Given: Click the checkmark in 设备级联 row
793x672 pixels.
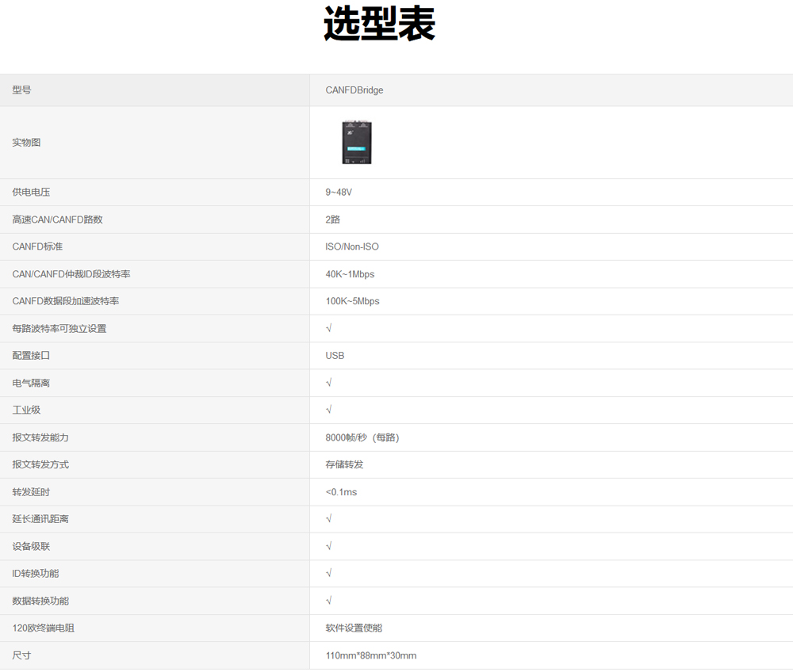Looking at the screenshot, I should click(x=329, y=546).
